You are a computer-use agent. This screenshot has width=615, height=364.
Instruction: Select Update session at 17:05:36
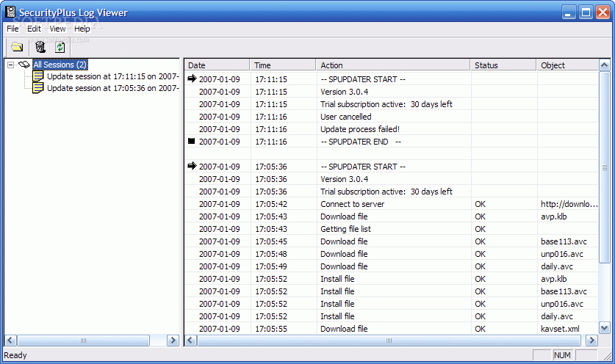(113, 88)
